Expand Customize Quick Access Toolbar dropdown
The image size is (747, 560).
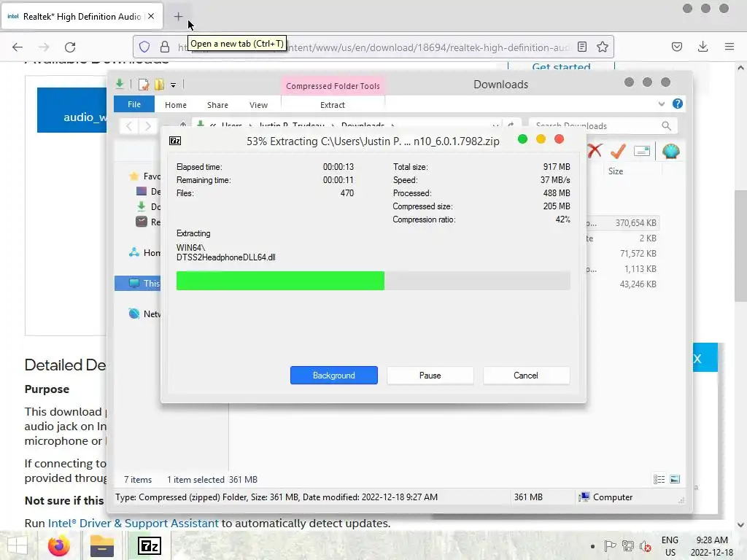[x=174, y=85]
